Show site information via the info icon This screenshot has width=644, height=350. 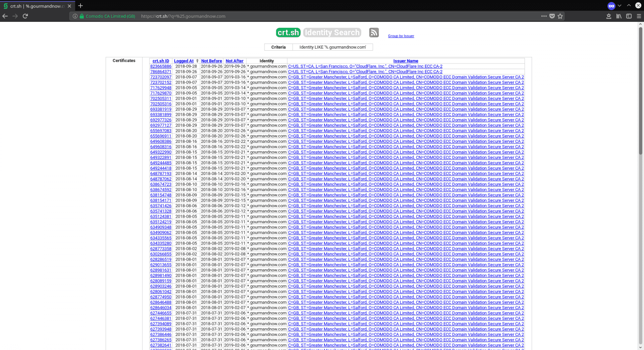(75, 16)
